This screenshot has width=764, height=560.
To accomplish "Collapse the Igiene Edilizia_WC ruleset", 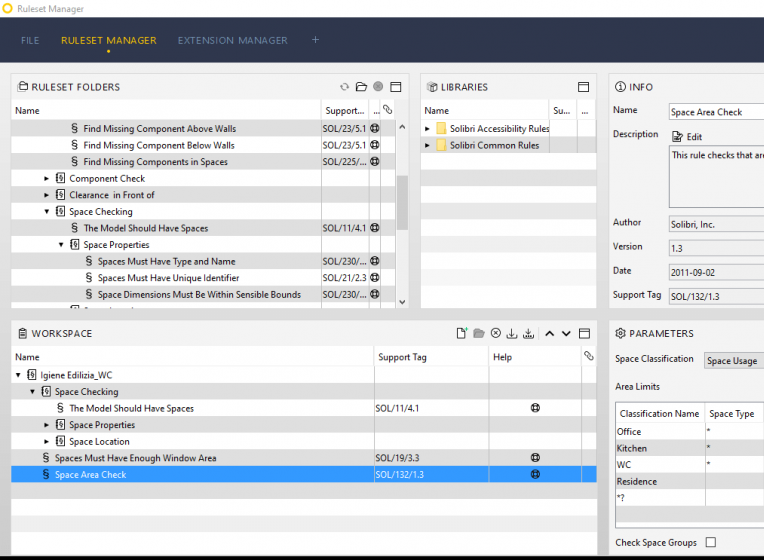I will click(x=18, y=375).
